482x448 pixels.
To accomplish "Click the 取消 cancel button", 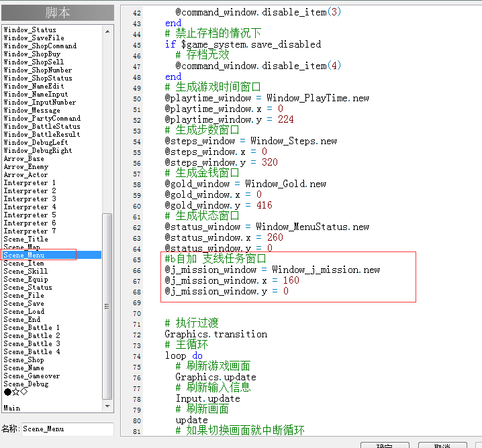I will [442, 445].
